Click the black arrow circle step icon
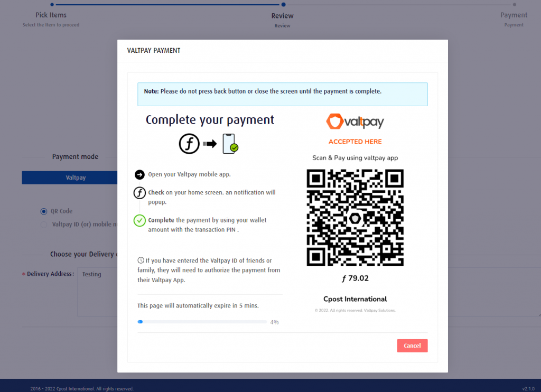 click(139, 175)
